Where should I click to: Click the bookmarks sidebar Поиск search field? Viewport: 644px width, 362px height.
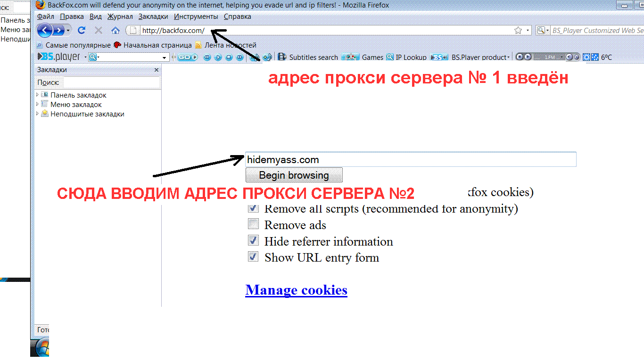point(112,82)
